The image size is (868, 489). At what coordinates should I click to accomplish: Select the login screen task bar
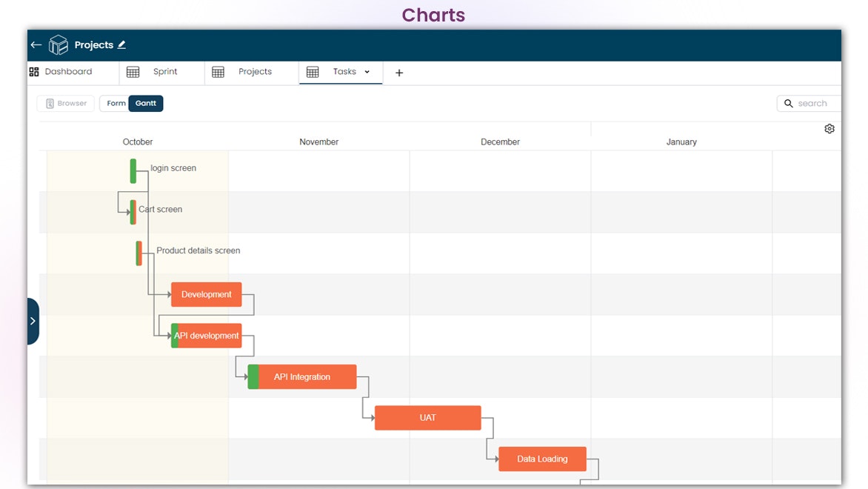(x=133, y=171)
